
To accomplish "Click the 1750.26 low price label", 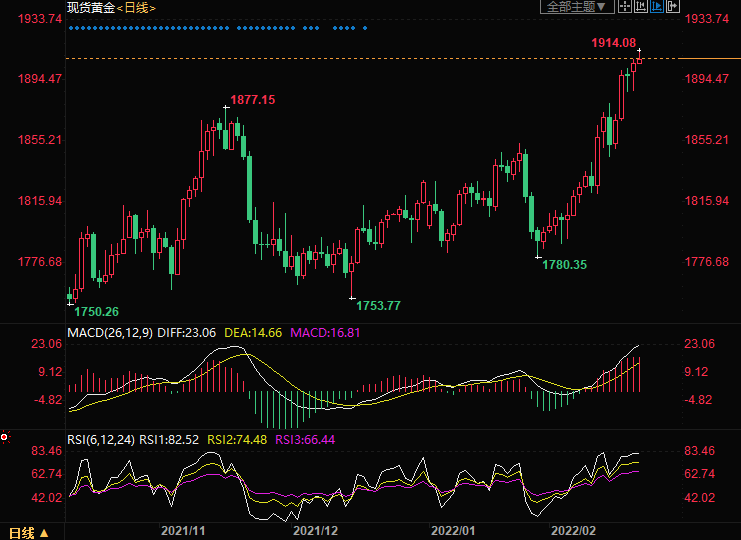I will (96, 312).
